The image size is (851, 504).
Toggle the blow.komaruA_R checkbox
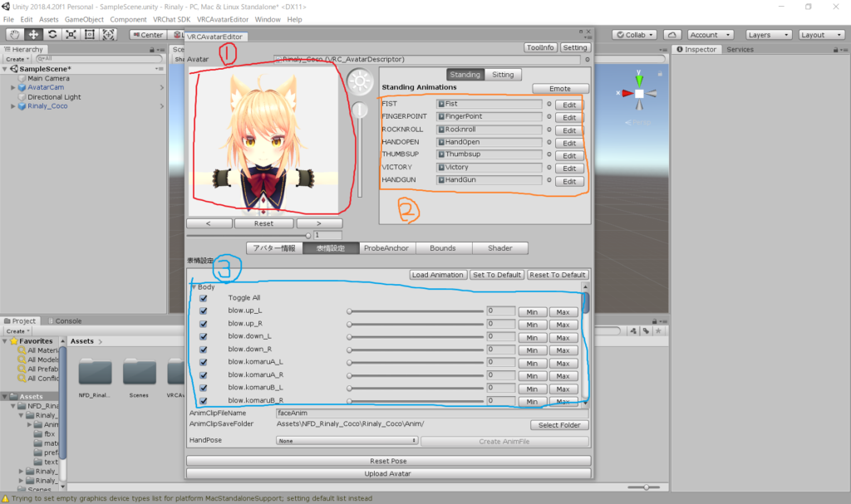(x=204, y=374)
